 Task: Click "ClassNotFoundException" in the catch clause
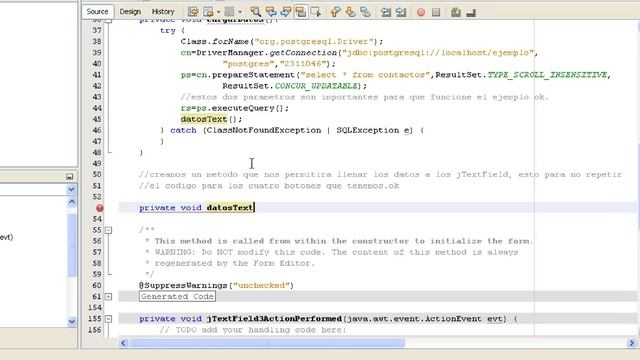click(x=264, y=130)
